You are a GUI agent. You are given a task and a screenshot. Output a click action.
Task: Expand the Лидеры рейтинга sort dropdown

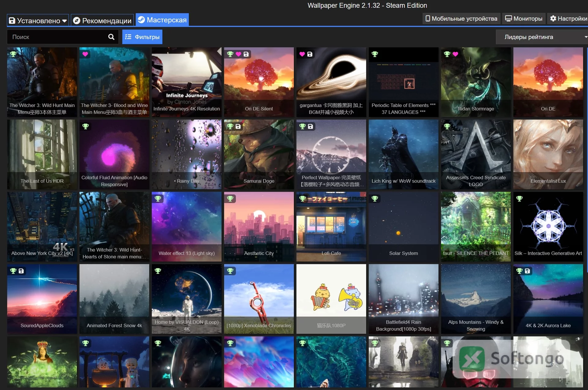coord(542,37)
